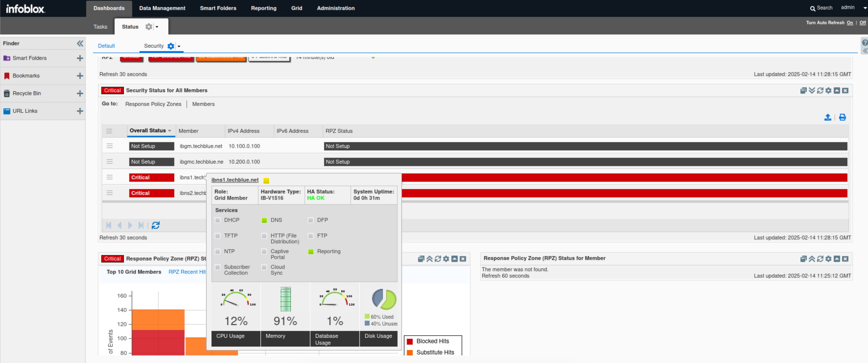Expand the Overall Status column sort dropdown
Image resolution: width=868 pixels, height=363 pixels.
tap(169, 131)
